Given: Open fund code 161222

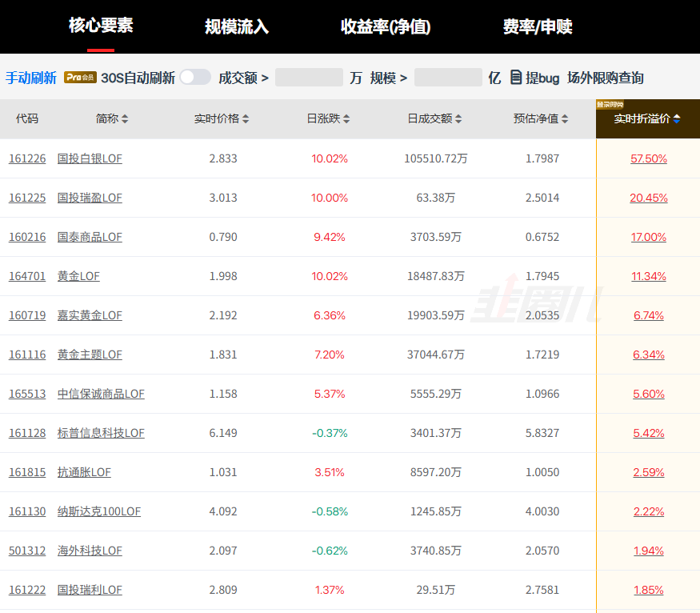Looking at the screenshot, I should [27, 591].
